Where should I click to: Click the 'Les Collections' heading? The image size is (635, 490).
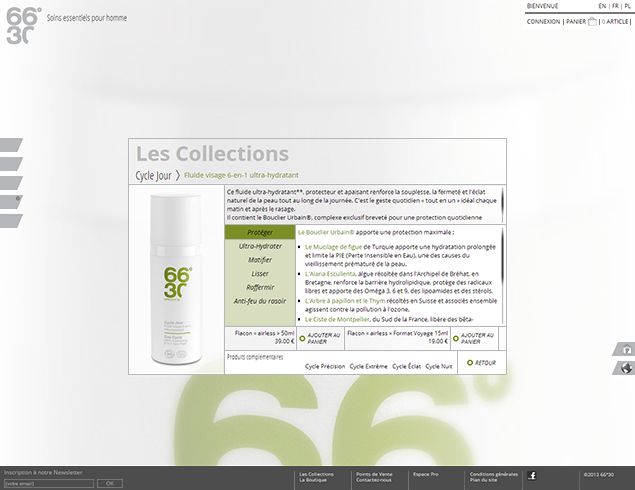pyautogui.click(x=212, y=154)
